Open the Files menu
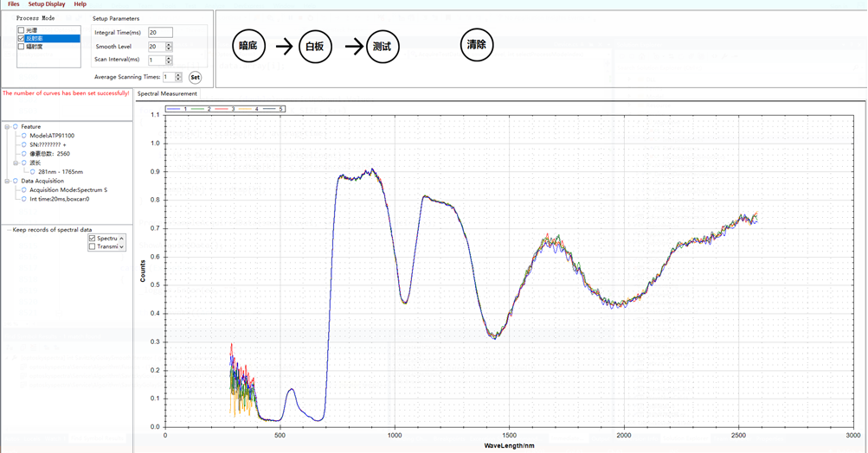Viewport: 868px width, 453px height. 14,4
